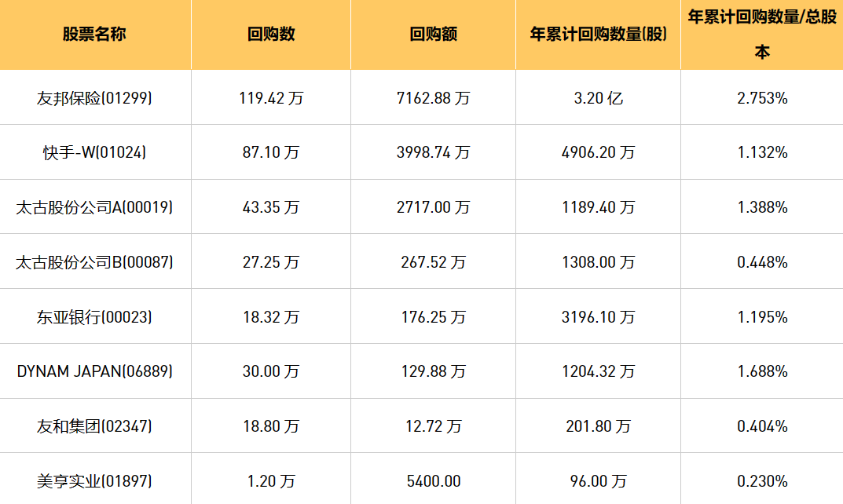The height and width of the screenshot is (504, 843).
Task: Click the 5400.00 buyback amount cell
Action: pyautogui.click(x=433, y=480)
